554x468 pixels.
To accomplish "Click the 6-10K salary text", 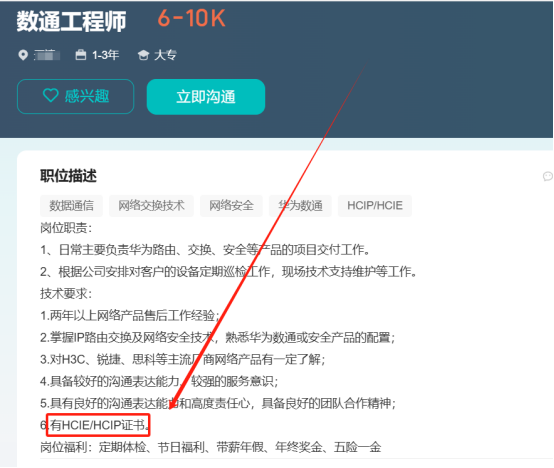I will coord(191,18).
